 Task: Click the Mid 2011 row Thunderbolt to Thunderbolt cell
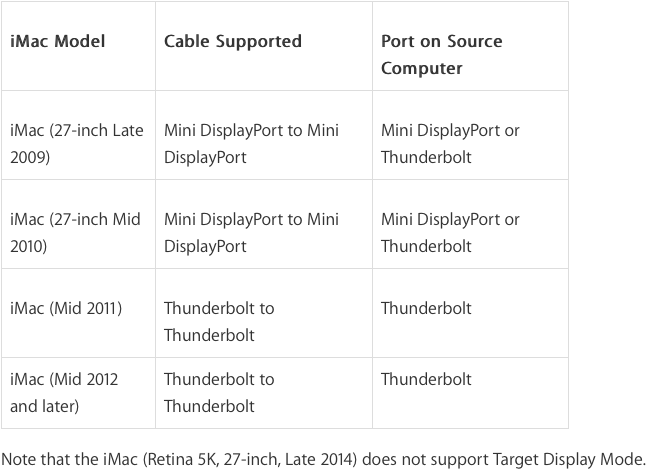264,313
